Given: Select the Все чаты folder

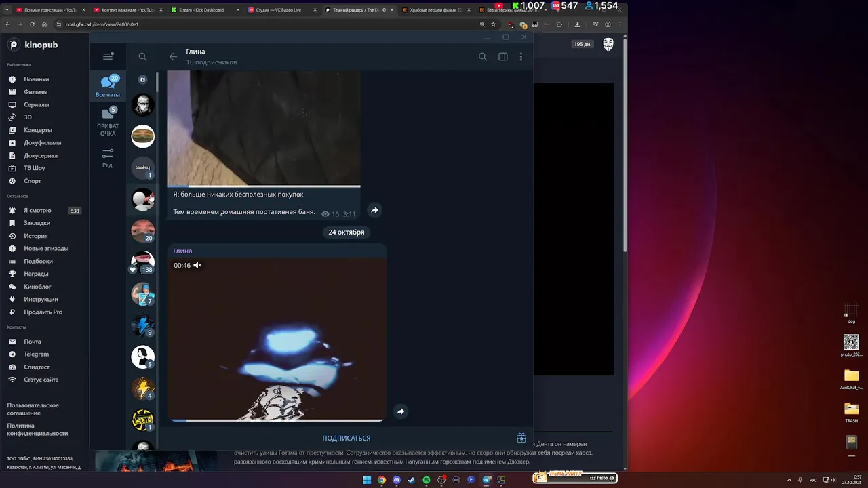Looking at the screenshot, I should (x=108, y=87).
